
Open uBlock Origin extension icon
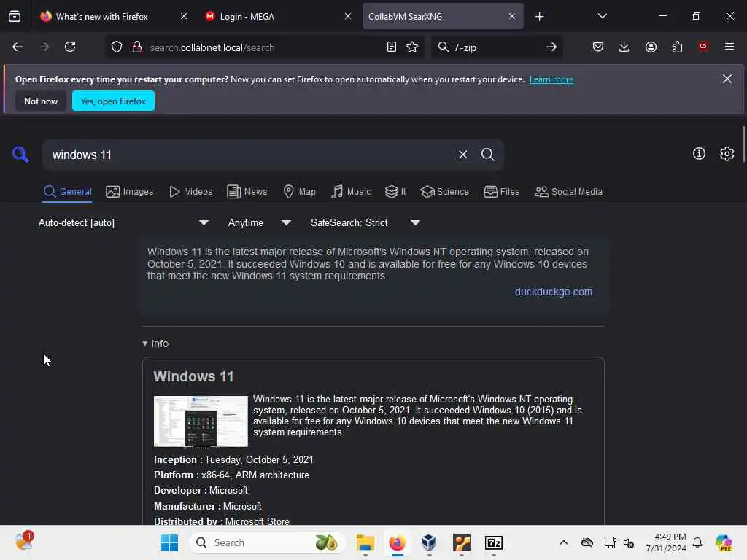tap(703, 47)
